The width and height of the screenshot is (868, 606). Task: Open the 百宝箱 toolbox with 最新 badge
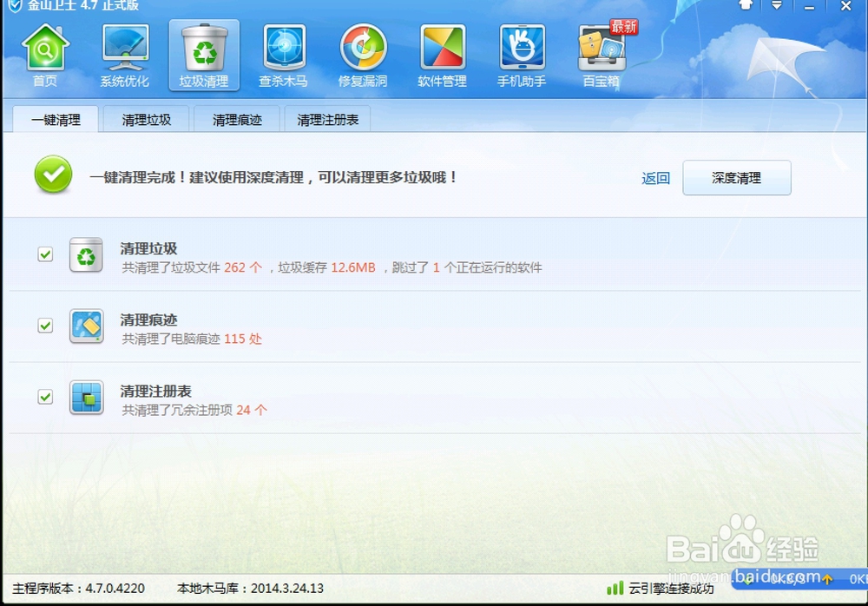(599, 54)
